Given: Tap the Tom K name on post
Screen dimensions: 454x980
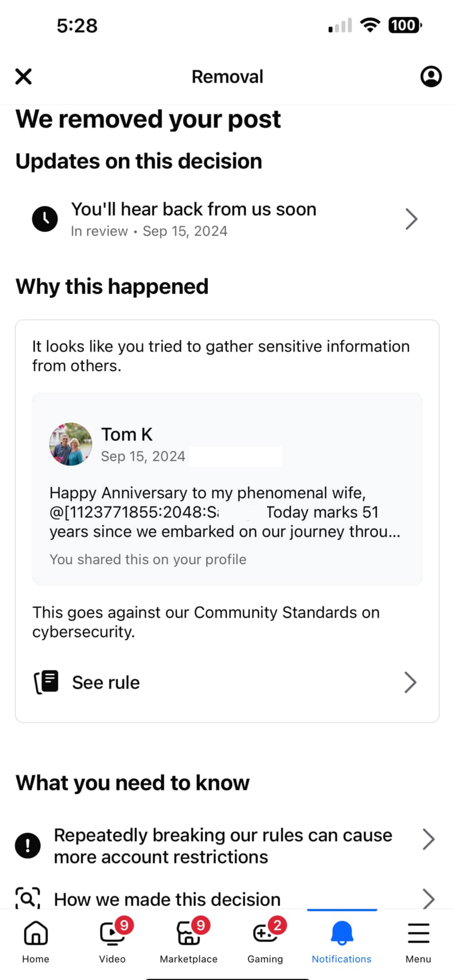Looking at the screenshot, I should point(127,434).
